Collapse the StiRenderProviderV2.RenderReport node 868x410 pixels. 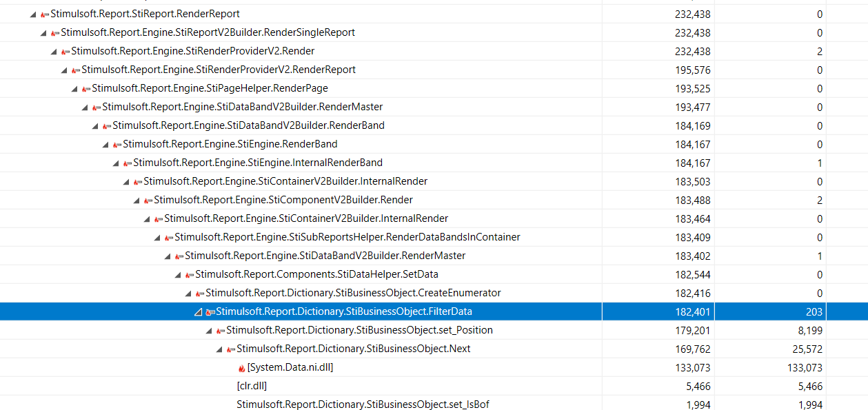coord(65,70)
